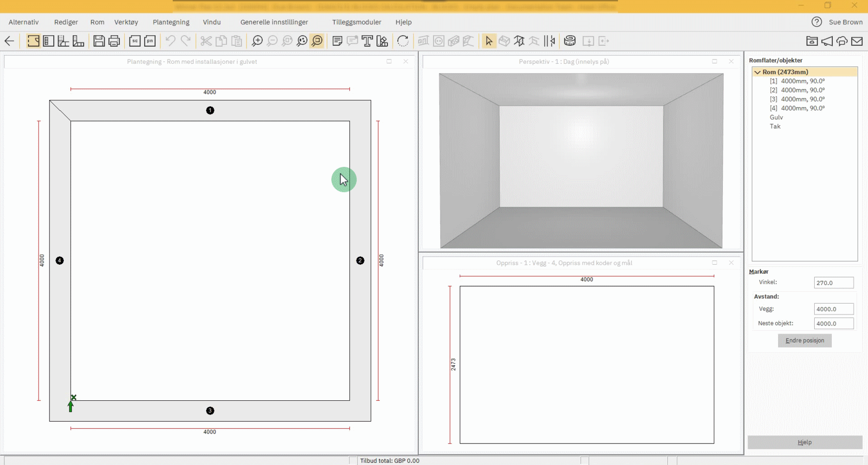
Task: Click the Vinkel input field
Action: (833, 283)
